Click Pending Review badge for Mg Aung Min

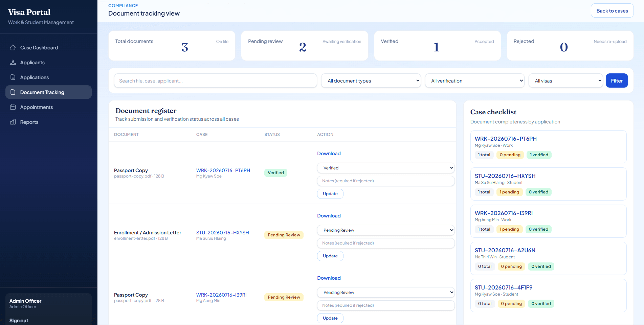[284, 297]
